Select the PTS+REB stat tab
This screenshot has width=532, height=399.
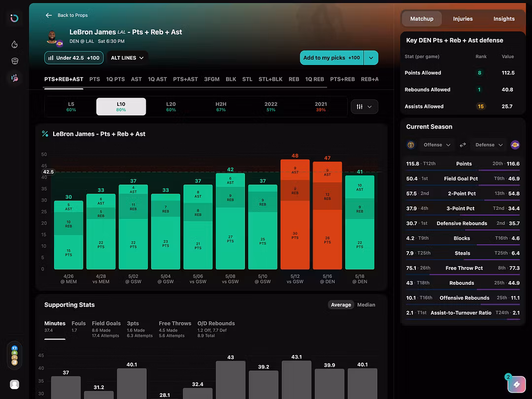click(x=342, y=79)
